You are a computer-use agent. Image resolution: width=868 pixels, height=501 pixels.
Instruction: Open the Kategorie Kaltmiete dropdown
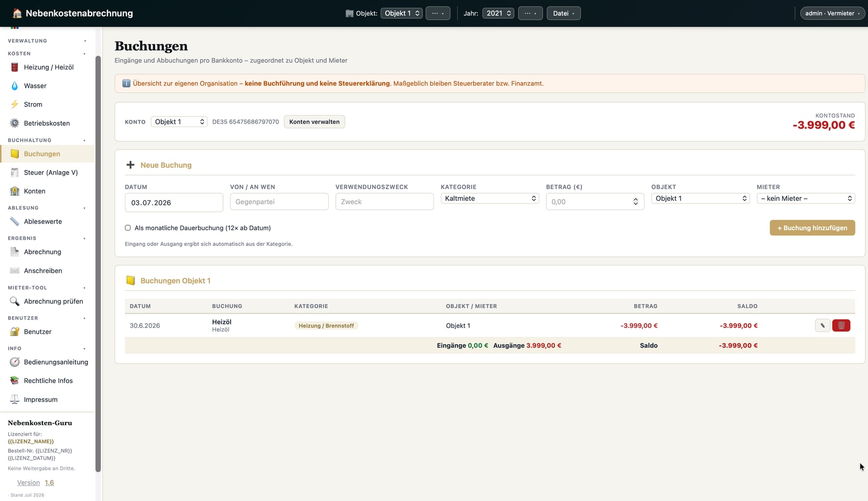pos(490,199)
